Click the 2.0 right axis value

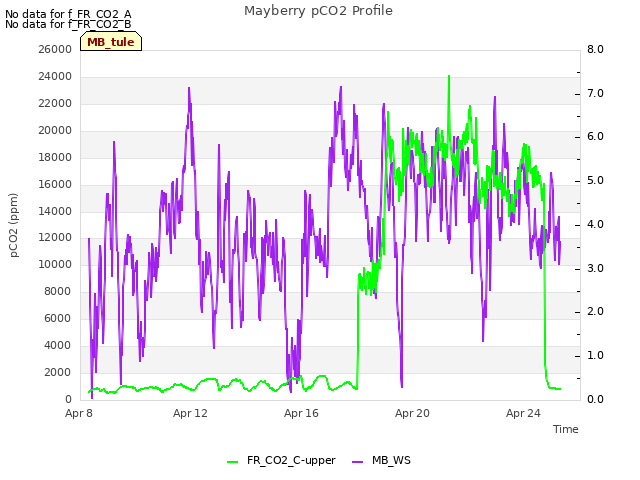pos(596,311)
